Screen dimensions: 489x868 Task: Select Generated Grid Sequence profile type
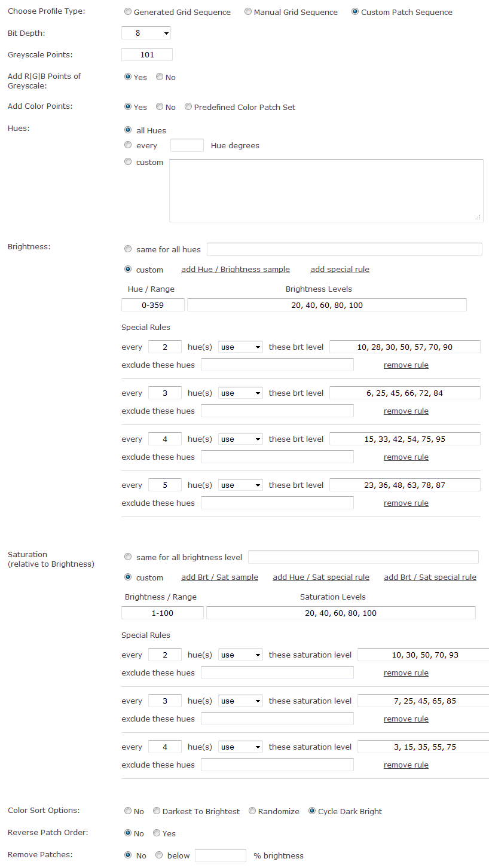coord(128,12)
